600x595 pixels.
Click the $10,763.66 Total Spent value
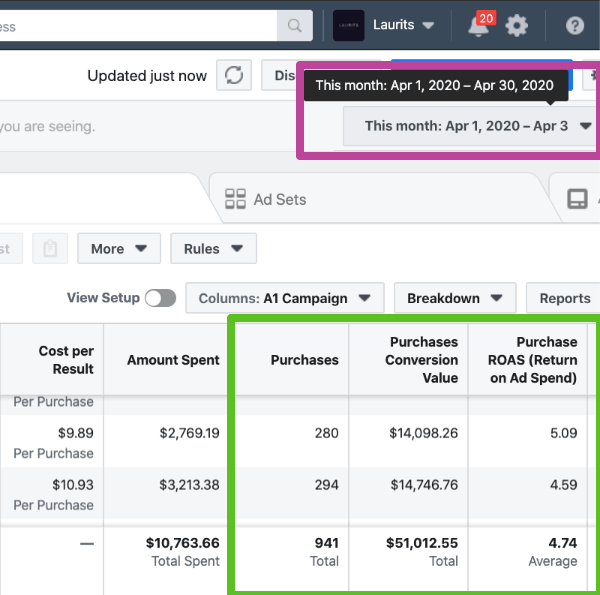183,543
